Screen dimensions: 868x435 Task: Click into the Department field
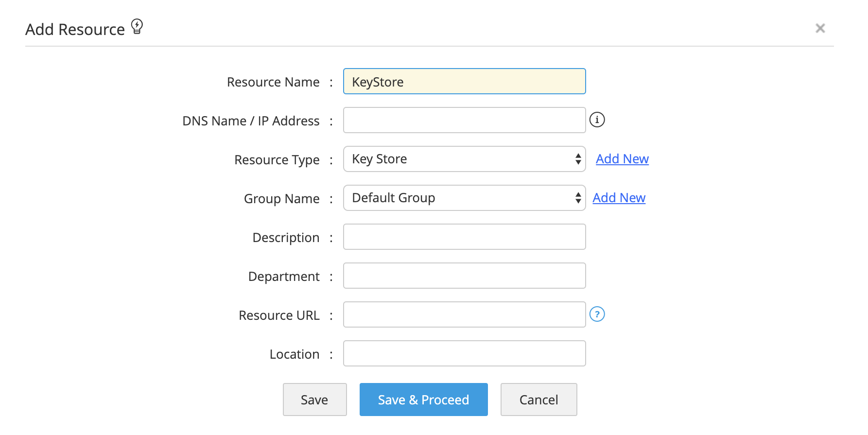click(464, 276)
